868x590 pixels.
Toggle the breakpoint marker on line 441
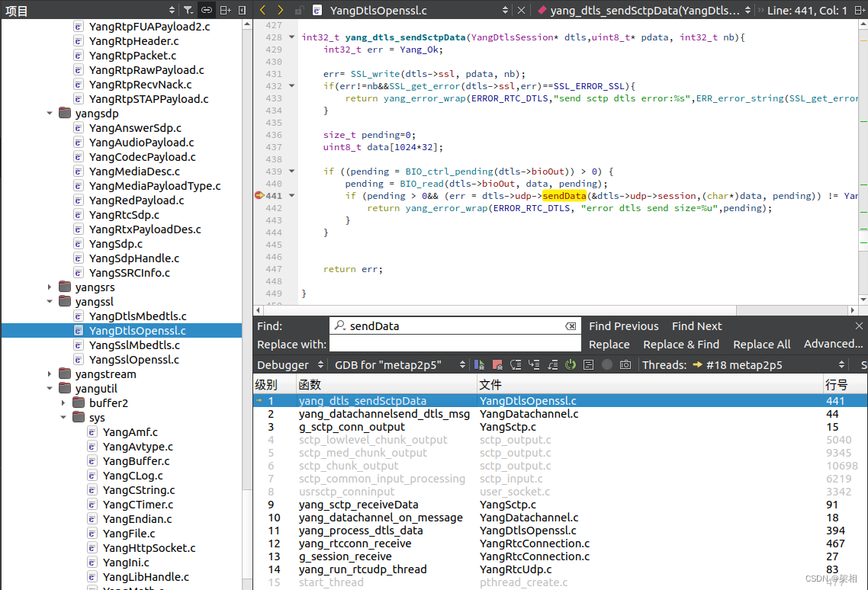point(259,195)
